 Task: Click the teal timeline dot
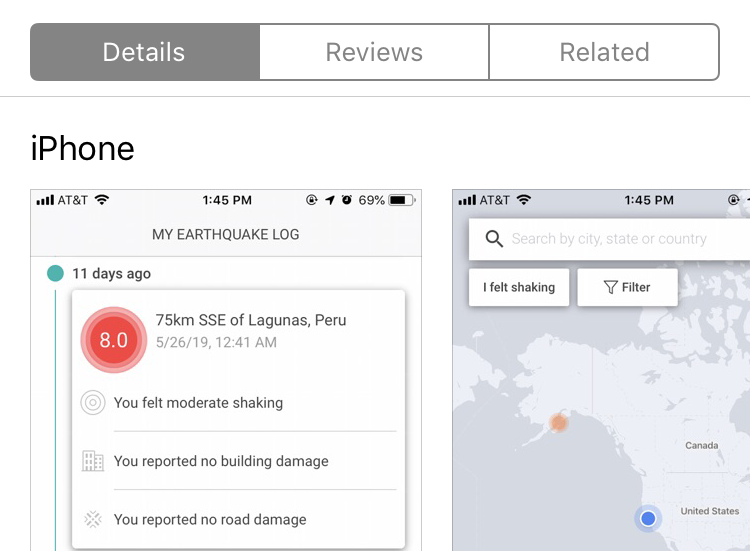55,273
